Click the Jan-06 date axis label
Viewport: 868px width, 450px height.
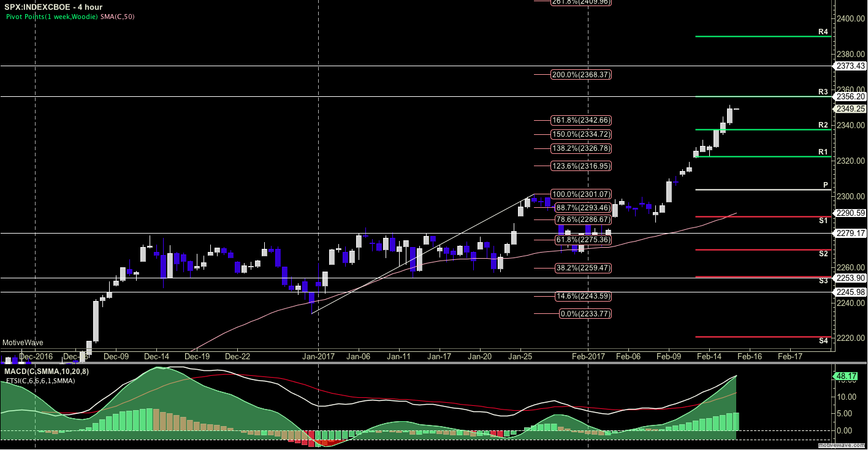click(359, 356)
